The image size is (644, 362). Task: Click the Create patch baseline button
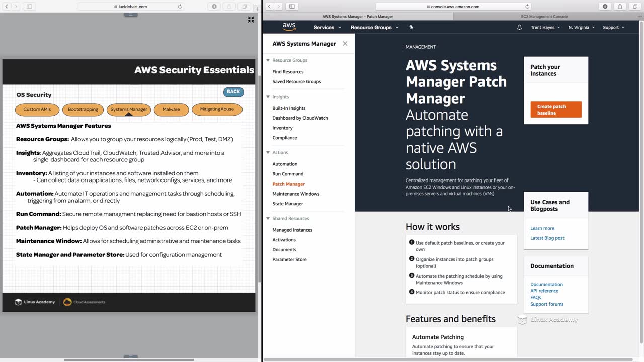555,110
